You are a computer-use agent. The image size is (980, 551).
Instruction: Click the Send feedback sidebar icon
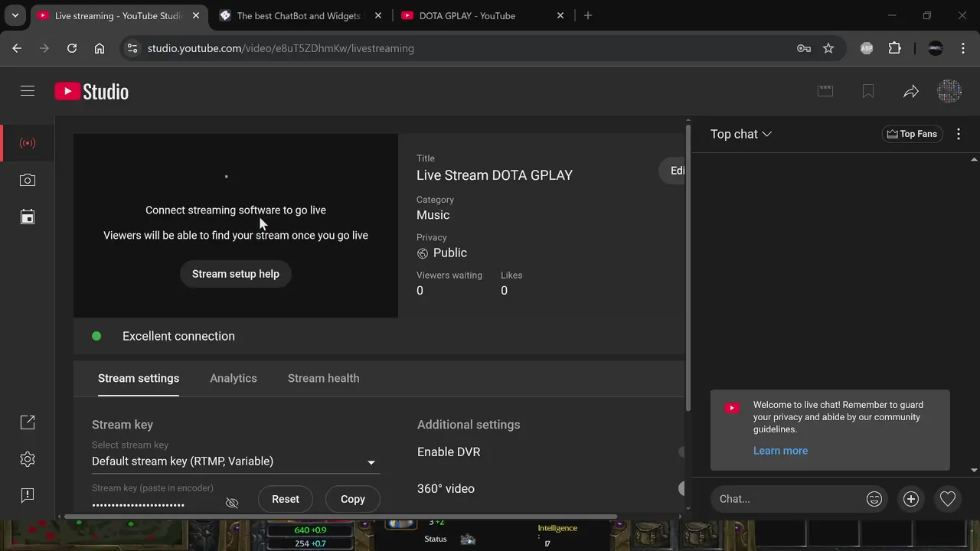point(28,495)
